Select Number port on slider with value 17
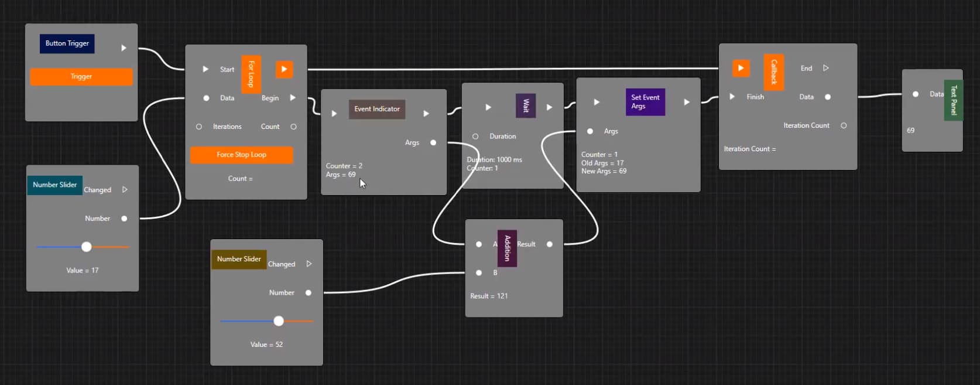 pos(124,219)
